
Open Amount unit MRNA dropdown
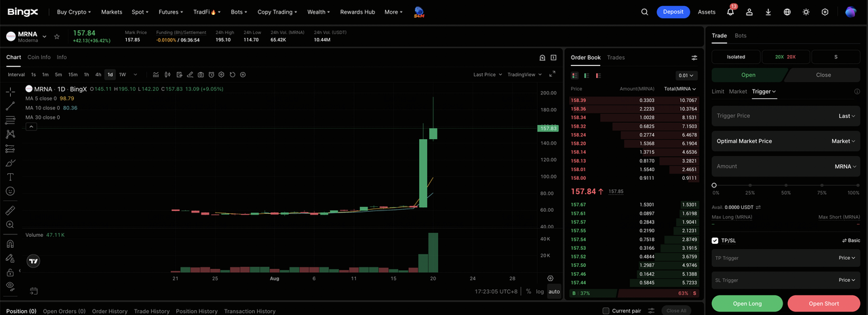[x=845, y=166]
